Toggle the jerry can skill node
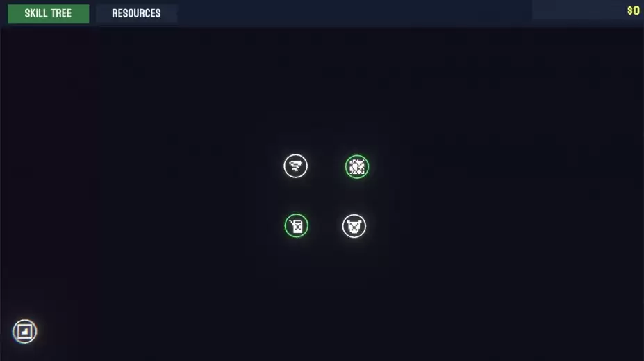This screenshot has width=644, height=361. click(x=297, y=226)
